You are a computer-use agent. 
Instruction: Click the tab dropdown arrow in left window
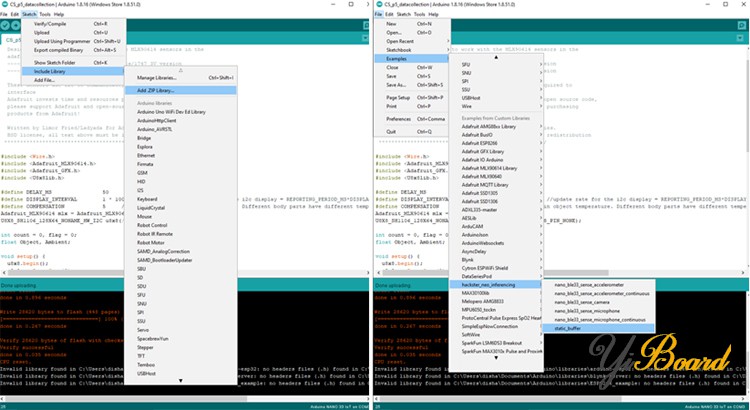[x=364, y=40]
